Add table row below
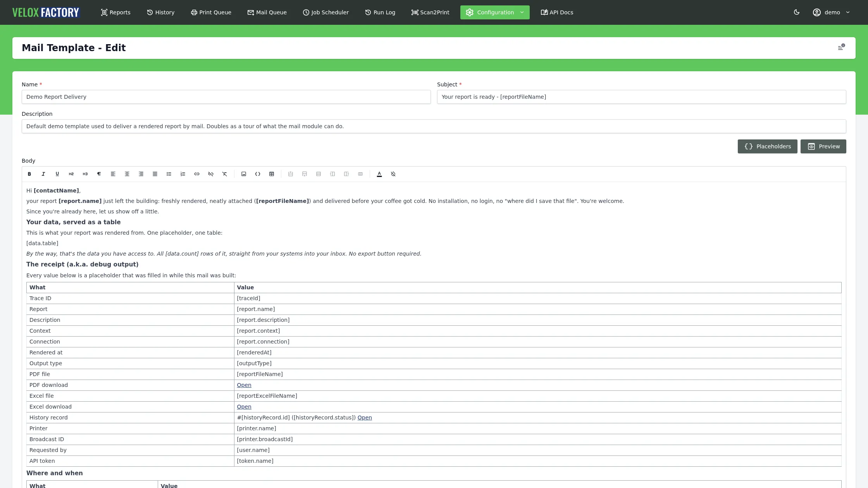Viewport: 868px width, 488px height. coord(305,174)
